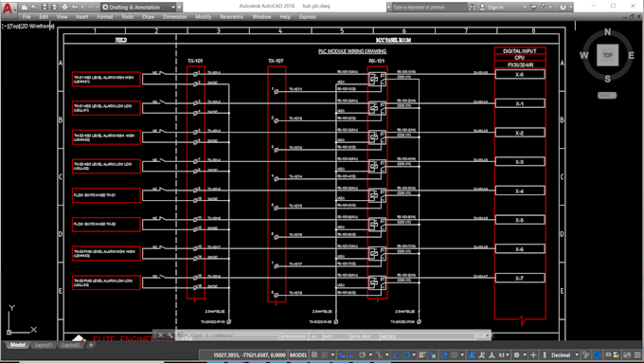Screen dimensions: 644x363
Task: Toggle Object Snap Tracking
Action: [396, 355]
